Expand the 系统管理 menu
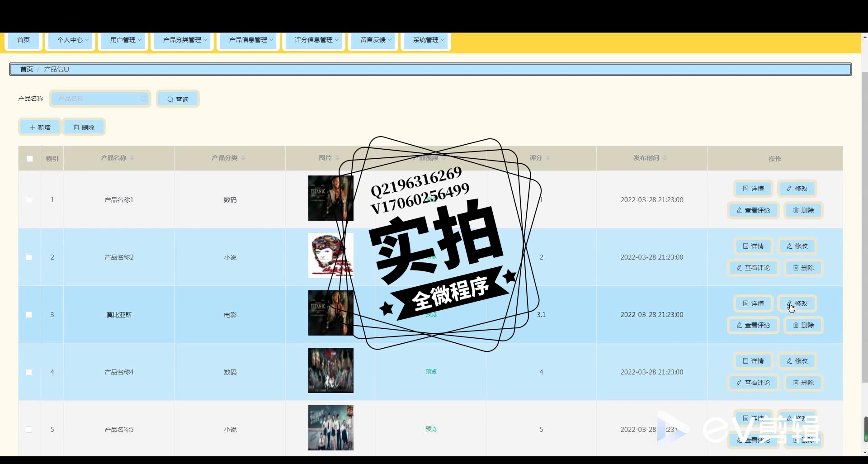Screen dimensions: 868x464 (426, 40)
